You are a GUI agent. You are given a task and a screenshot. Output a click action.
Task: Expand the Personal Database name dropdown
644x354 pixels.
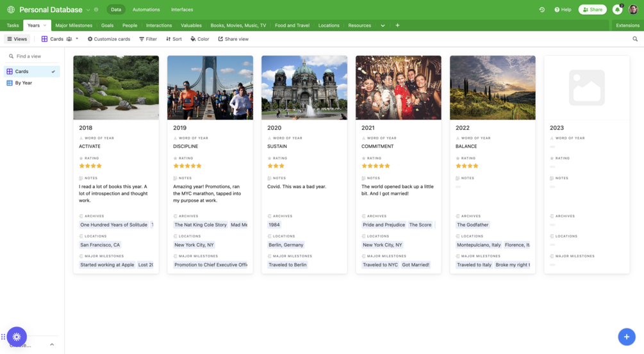click(x=88, y=10)
